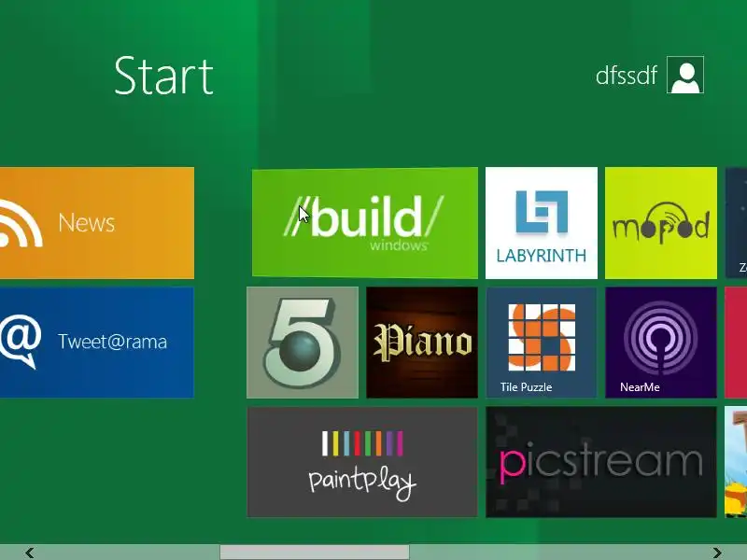Open the News tile
This screenshot has width=747, height=560.
pyautogui.click(x=97, y=223)
